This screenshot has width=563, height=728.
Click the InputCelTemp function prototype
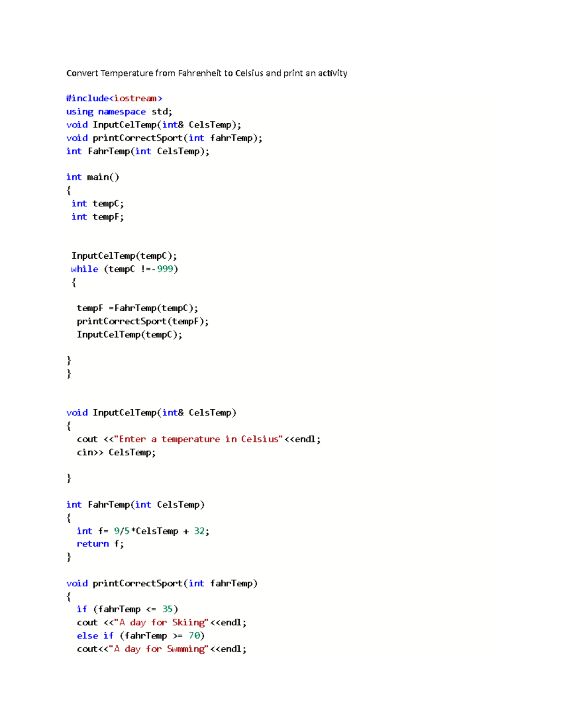(x=153, y=125)
